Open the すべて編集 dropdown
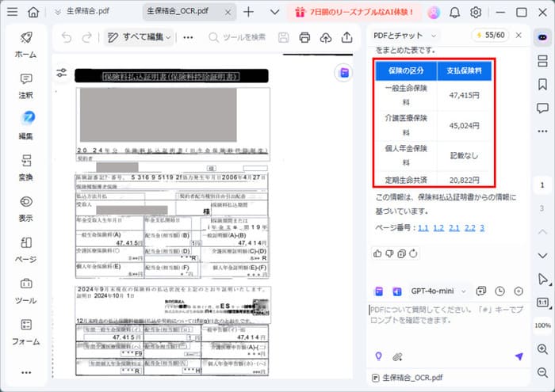Image resolution: width=555 pixels, height=392 pixels. pos(140,37)
